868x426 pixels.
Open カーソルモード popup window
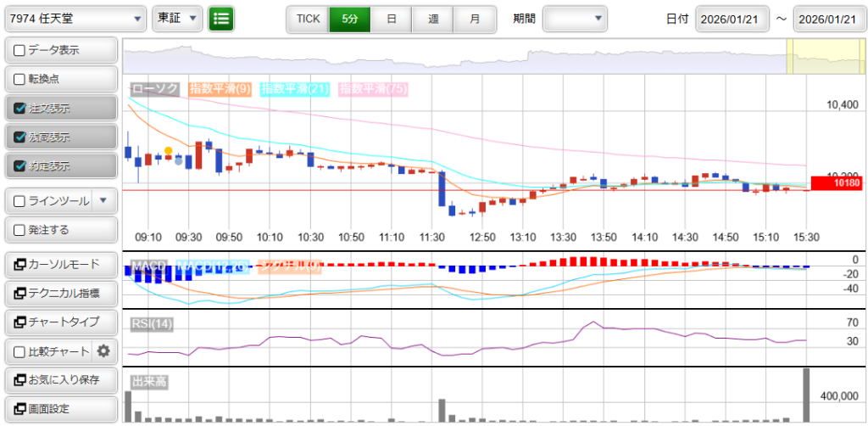(x=59, y=265)
